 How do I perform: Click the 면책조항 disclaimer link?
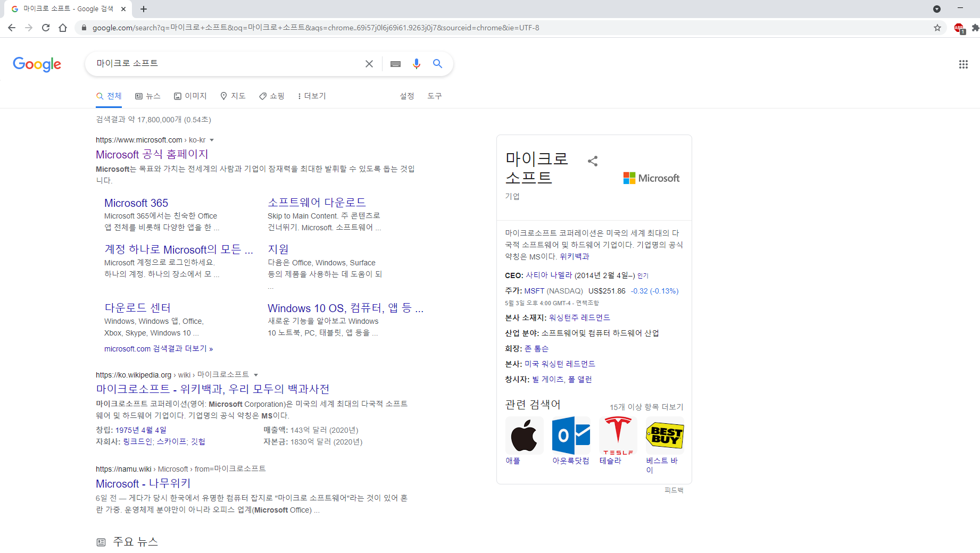[587, 303]
